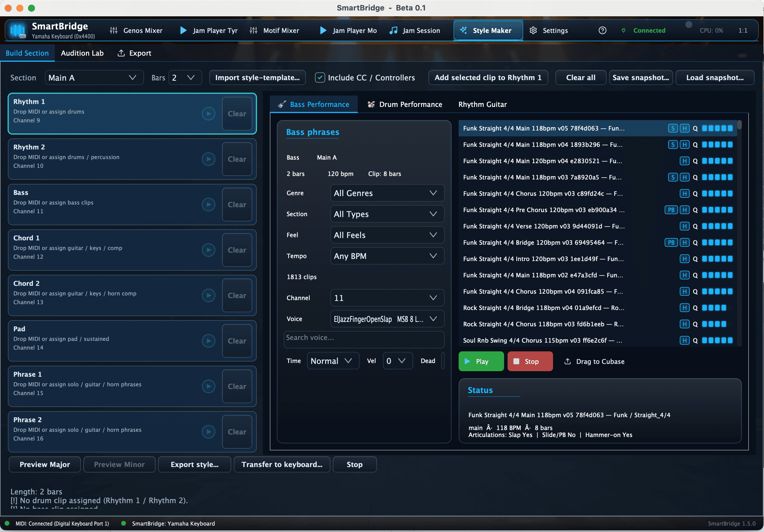Click H badge on Verse 120bpm clip

(684, 226)
